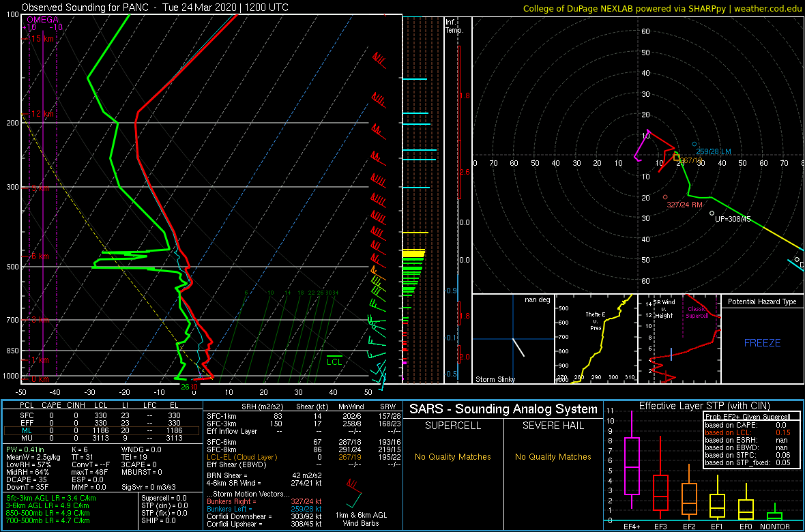Image resolution: width=805 pixels, height=532 pixels.
Task: Click the orange 'LCL-EL (Cloud Layer)' label
Action: point(241,457)
